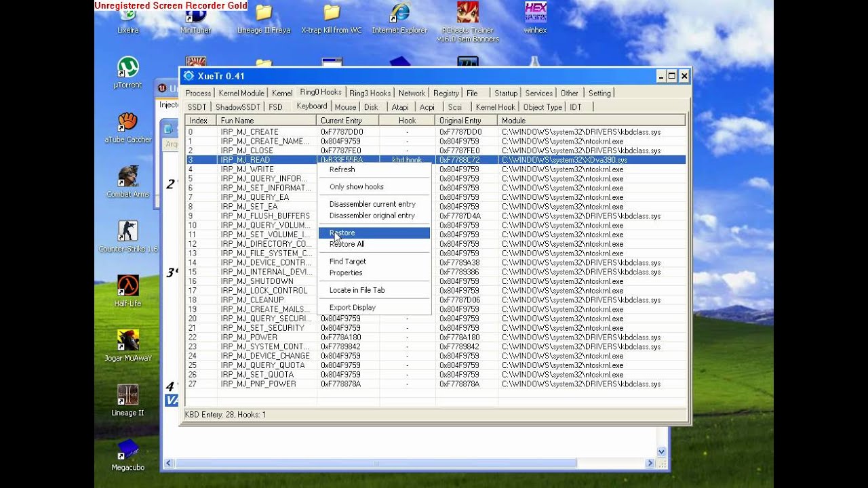
Task: Select Restore All in the context menu
Action: tap(374, 244)
